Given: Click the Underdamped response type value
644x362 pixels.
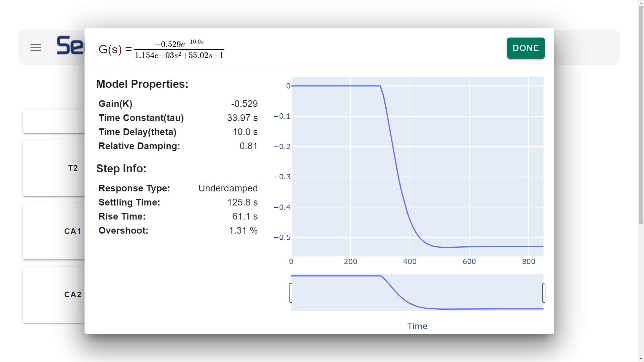Looking at the screenshot, I should point(228,188).
